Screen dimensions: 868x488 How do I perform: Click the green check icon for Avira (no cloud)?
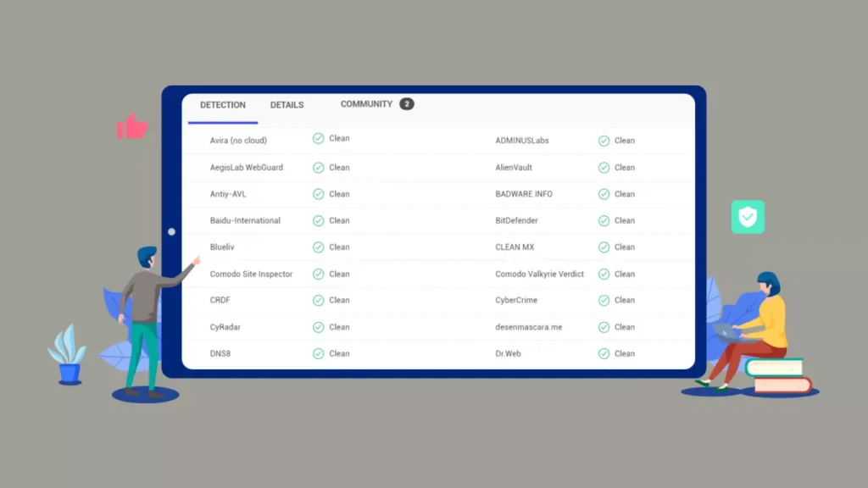point(319,138)
